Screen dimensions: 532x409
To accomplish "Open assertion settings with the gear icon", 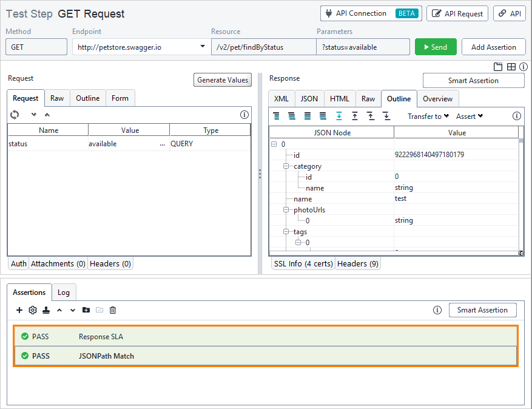I will tap(33, 310).
